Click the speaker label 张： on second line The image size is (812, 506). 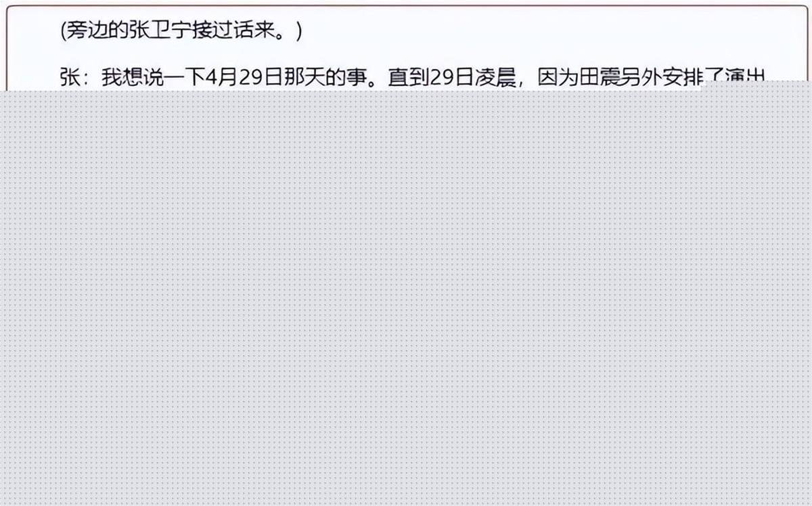(x=78, y=76)
